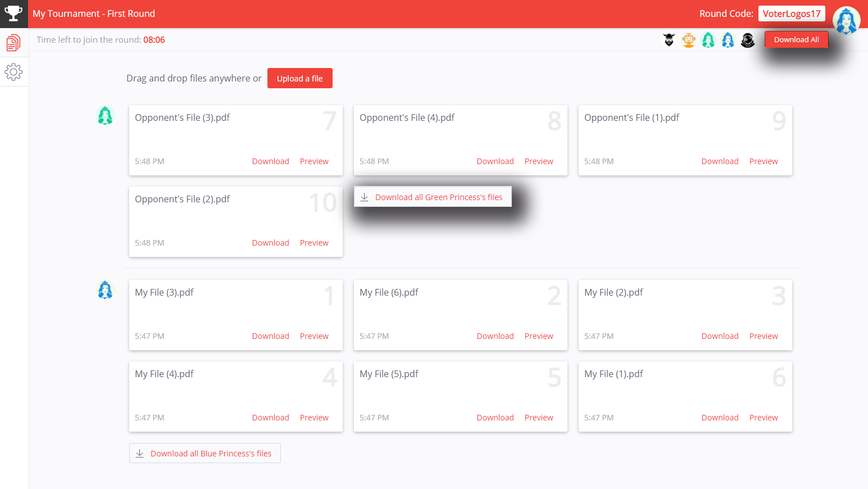
Task: Download My File (4).pdf
Action: click(x=270, y=418)
